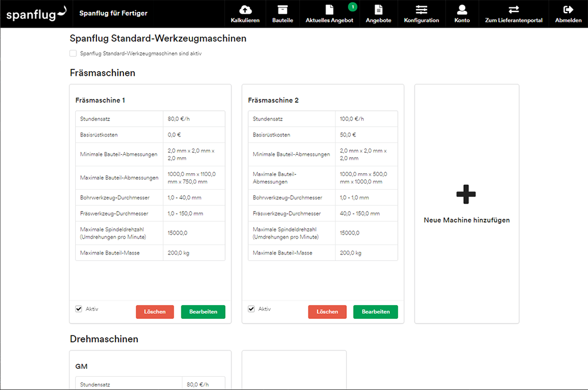588x390 pixels.
Task: Open the Konfiguration sliders icon
Action: [x=421, y=9]
